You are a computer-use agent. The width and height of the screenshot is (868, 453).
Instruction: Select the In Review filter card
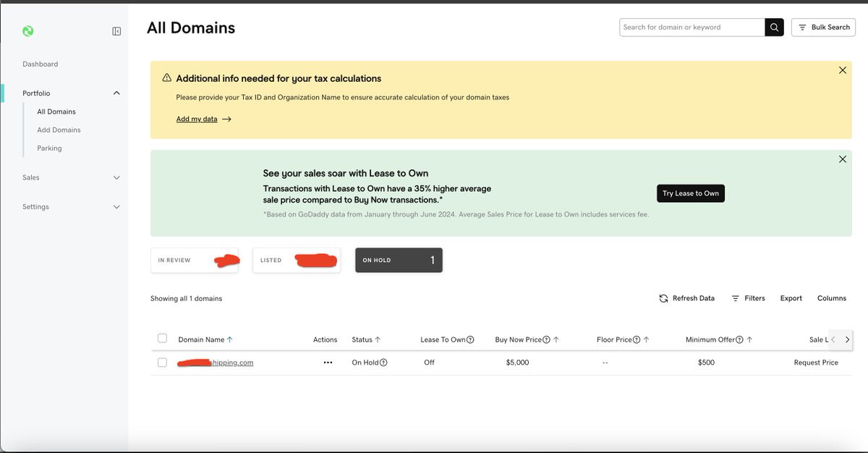point(195,261)
